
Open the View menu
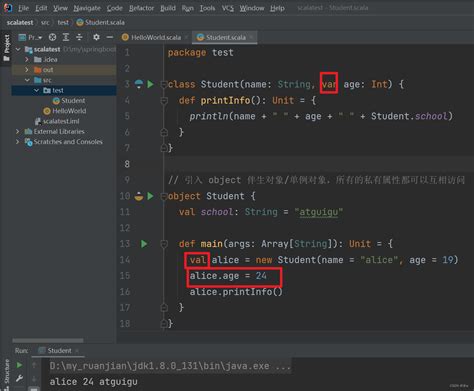coord(60,8)
